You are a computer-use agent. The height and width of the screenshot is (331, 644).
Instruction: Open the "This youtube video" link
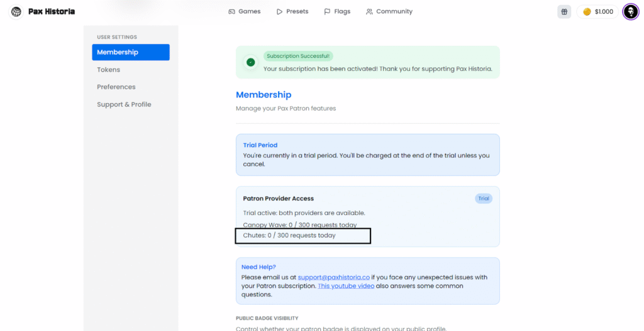[x=346, y=286]
